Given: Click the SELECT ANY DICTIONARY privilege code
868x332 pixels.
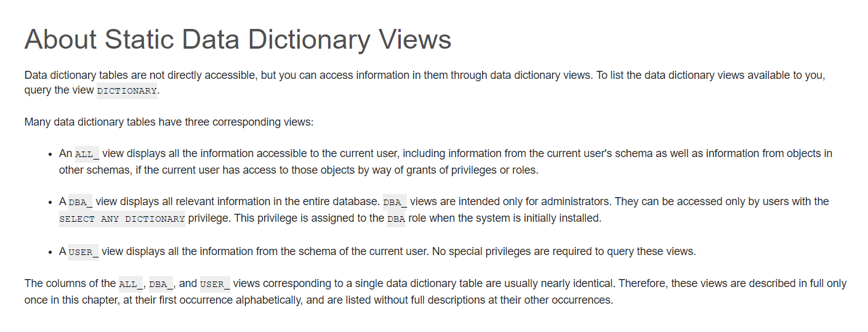Looking at the screenshot, I should pyautogui.click(x=122, y=219).
